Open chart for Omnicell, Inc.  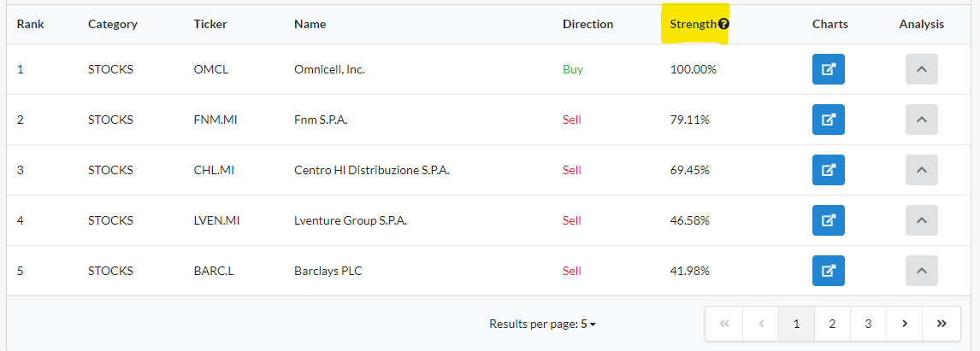[x=828, y=69]
